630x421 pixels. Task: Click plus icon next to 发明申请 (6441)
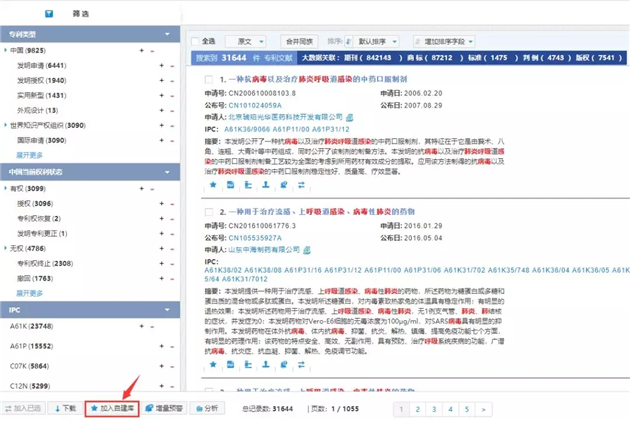click(159, 65)
